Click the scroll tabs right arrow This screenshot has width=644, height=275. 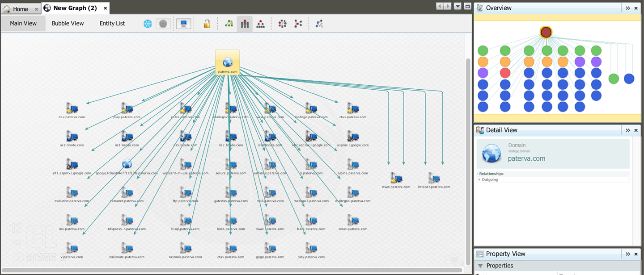pos(447,6)
